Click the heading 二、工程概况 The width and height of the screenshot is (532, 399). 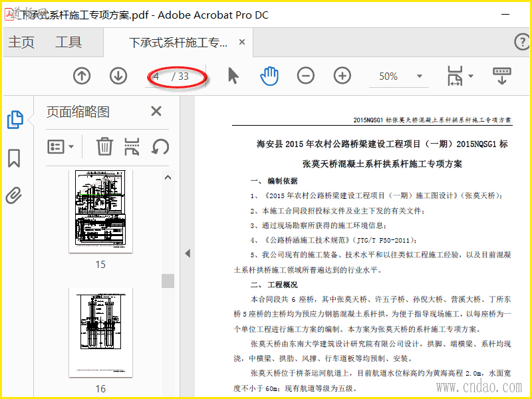click(274, 285)
